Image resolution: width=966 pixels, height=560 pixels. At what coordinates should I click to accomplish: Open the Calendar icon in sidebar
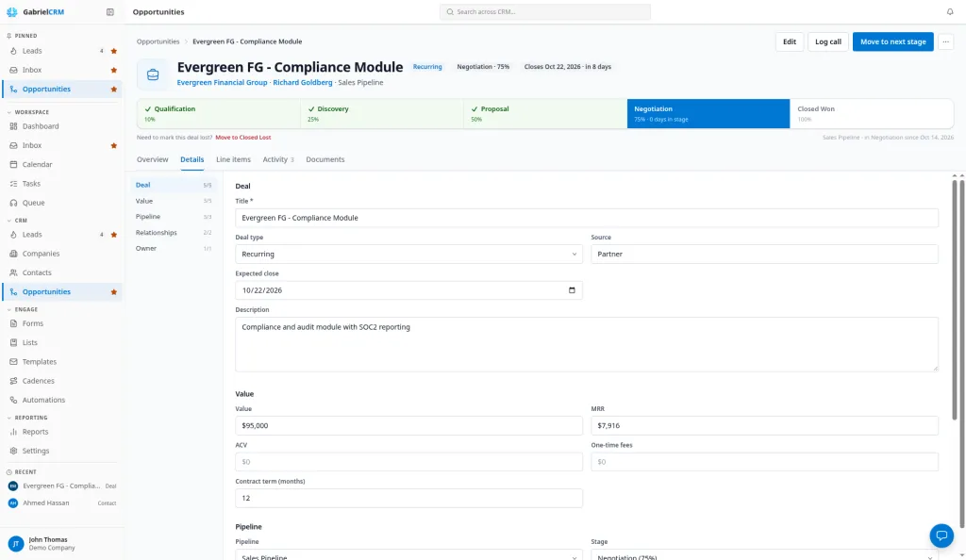(13, 164)
